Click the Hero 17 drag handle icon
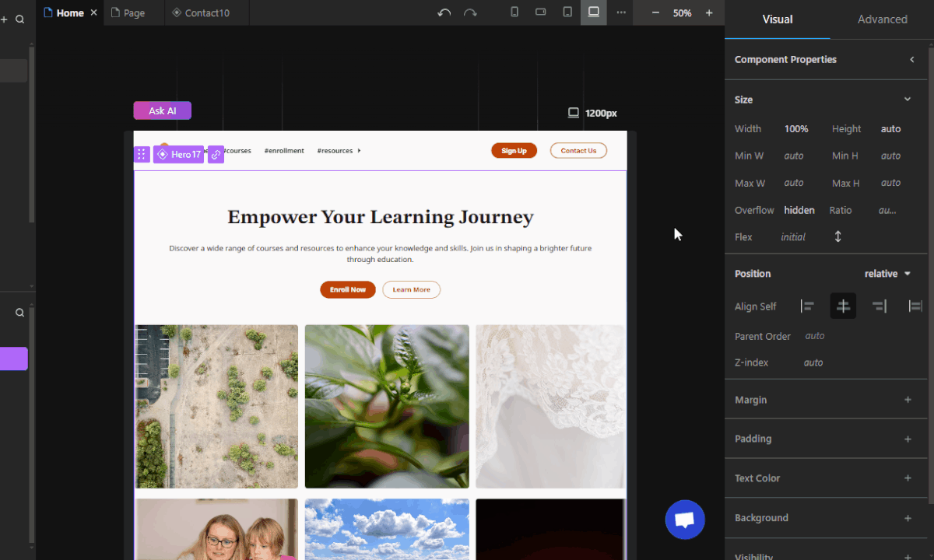 [x=141, y=154]
